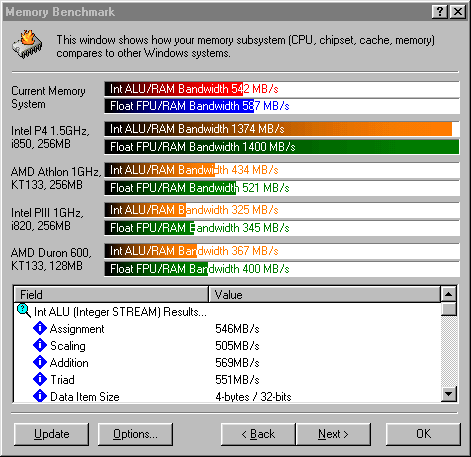Click the info icon next to Triad
The image size is (471, 457).
click(40, 379)
